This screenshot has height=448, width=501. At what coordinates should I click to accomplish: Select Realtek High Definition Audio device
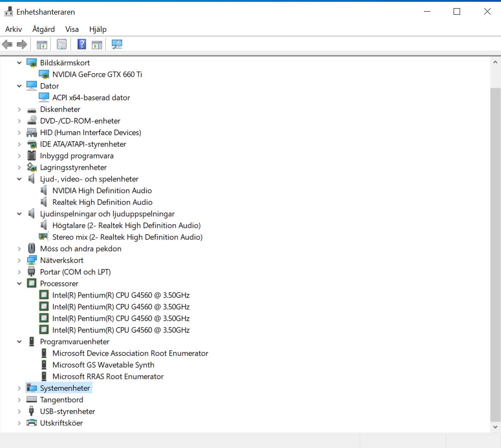click(x=102, y=202)
